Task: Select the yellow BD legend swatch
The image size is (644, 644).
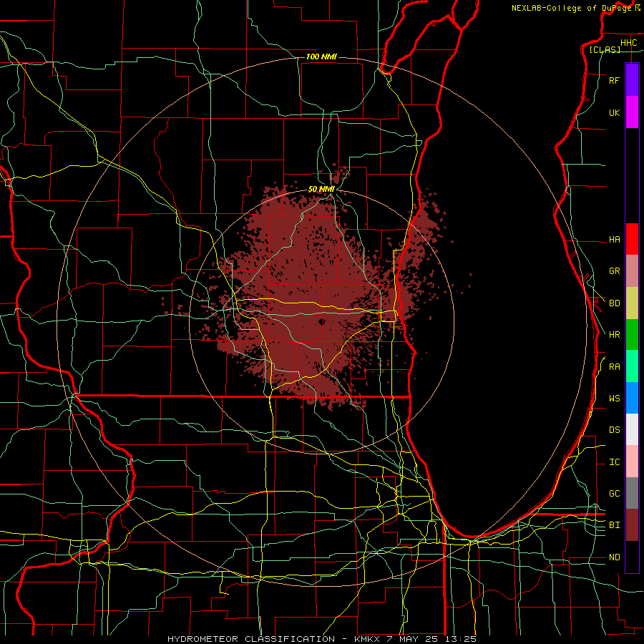Action: (x=632, y=303)
